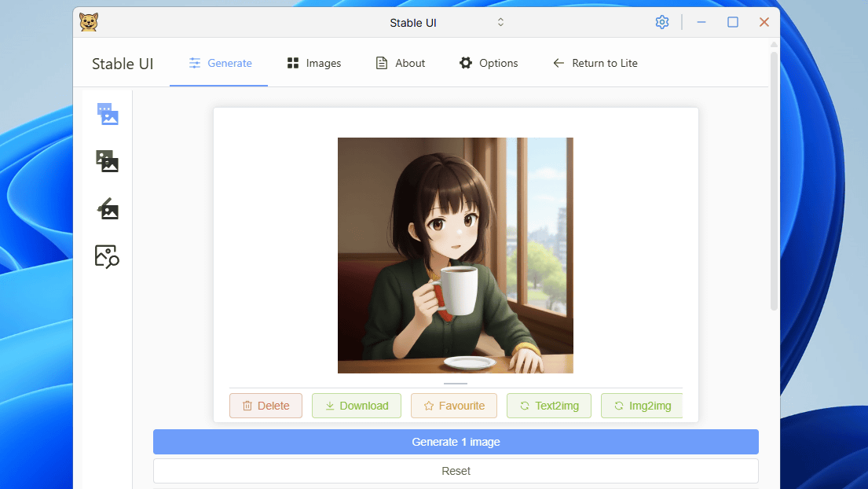868x489 pixels.
Task: Switch to the Generate tab
Action: [x=220, y=63]
